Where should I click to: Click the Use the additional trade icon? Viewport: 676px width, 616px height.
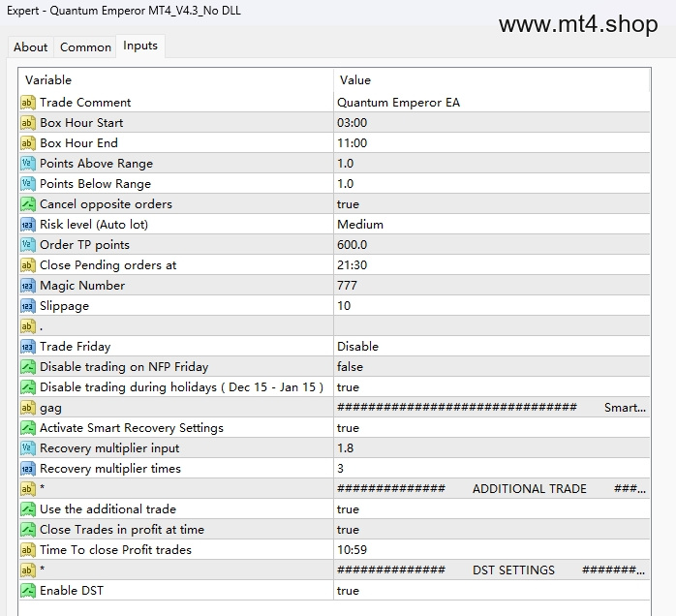[x=27, y=509]
